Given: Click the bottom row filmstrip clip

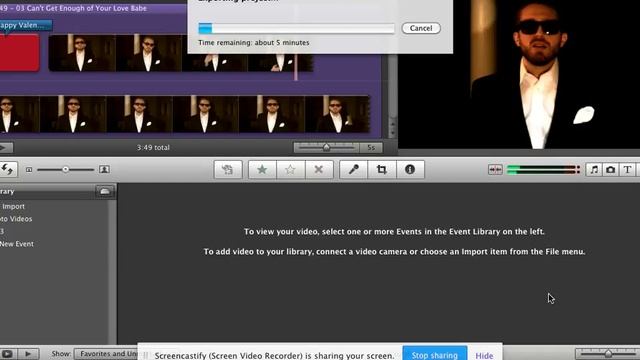Looking at the screenshot, I should [x=185, y=114].
